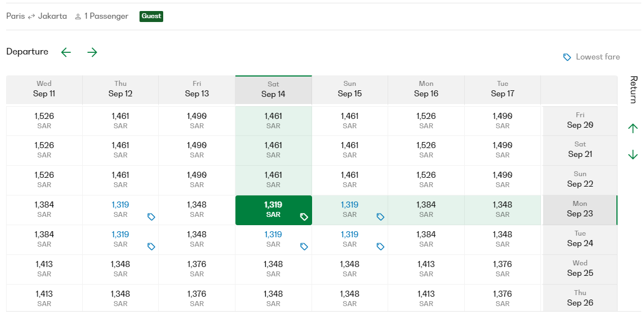Choose 1,461 SAR for Sep 12 / Sep 20

120,121
